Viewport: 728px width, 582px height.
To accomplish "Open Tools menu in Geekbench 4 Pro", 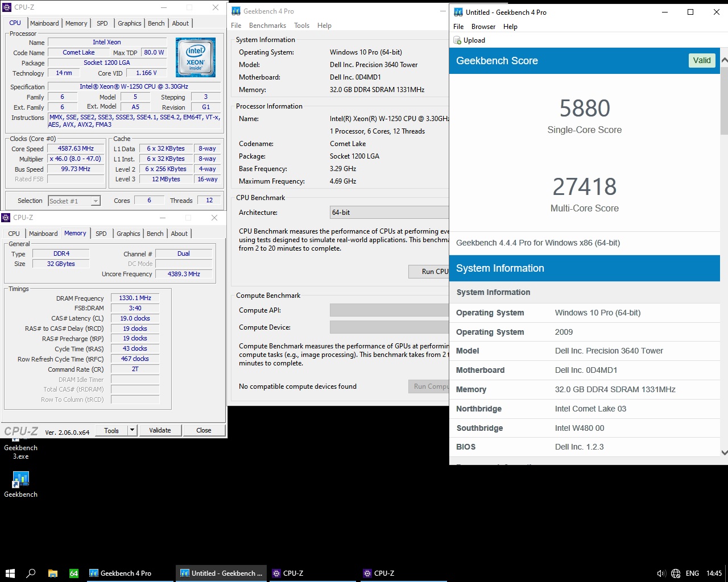I will click(x=301, y=26).
